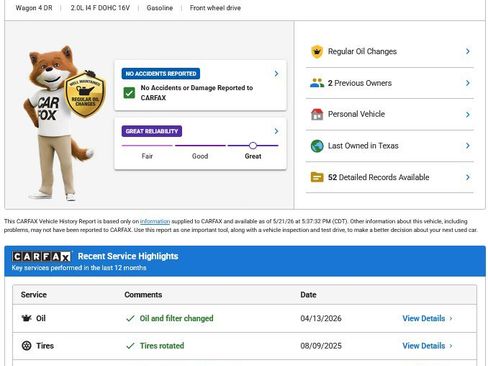Click the Good segment of reliability scale
488x366 pixels.
(200, 145)
